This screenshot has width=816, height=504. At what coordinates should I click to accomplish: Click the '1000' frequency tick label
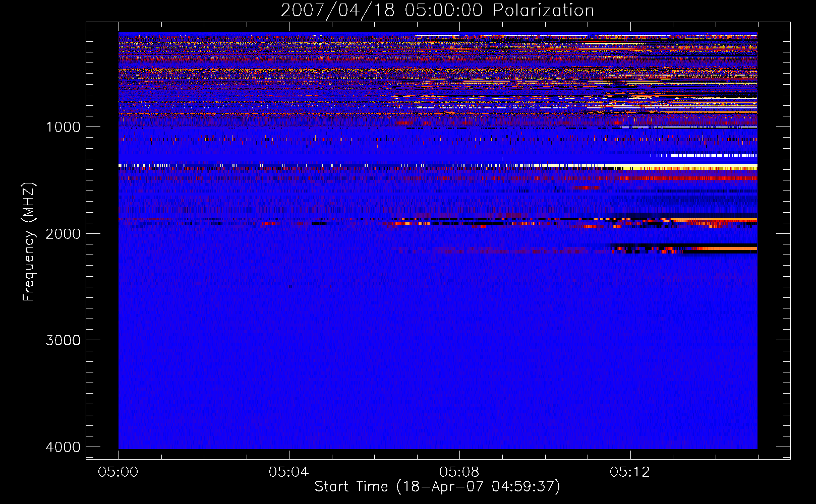[x=63, y=127]
